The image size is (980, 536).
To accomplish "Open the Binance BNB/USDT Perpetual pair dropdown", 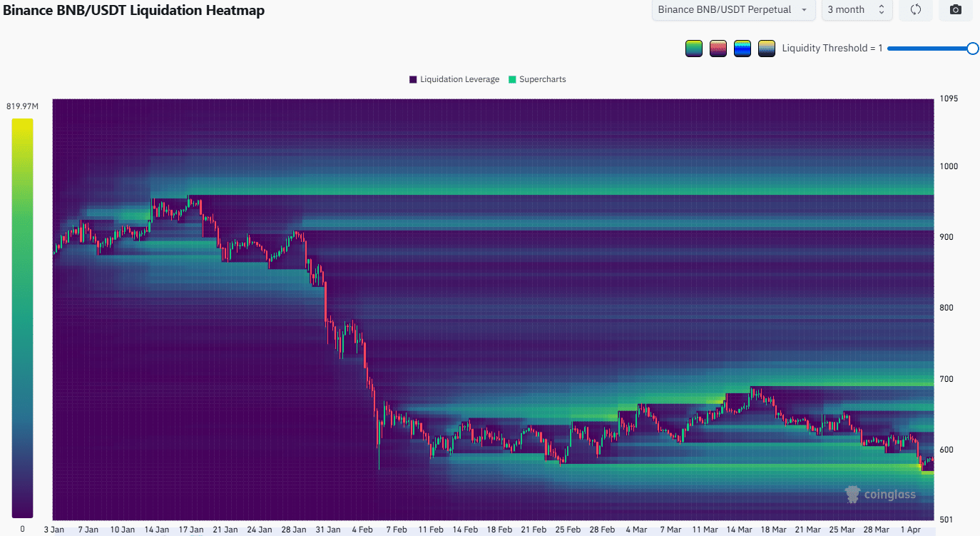I will (733, 10).
